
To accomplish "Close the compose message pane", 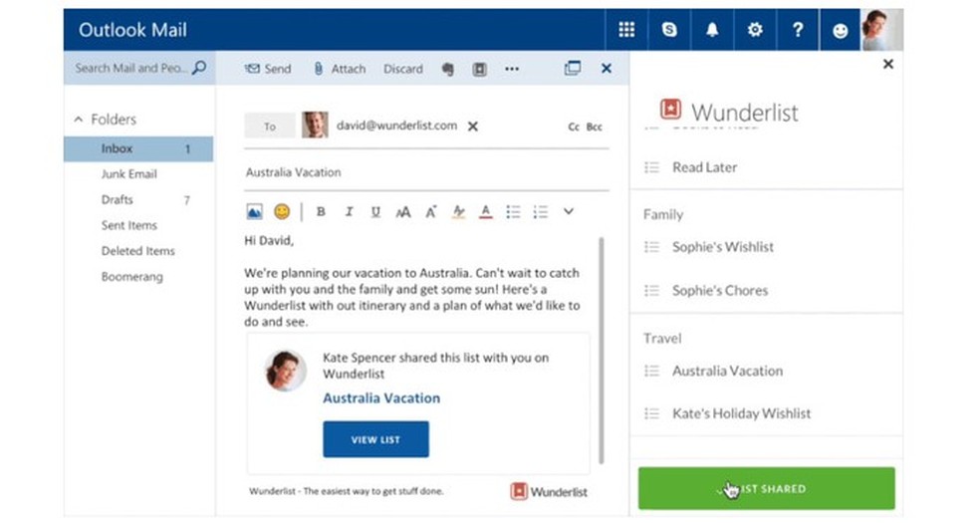I will coord(607,68).
